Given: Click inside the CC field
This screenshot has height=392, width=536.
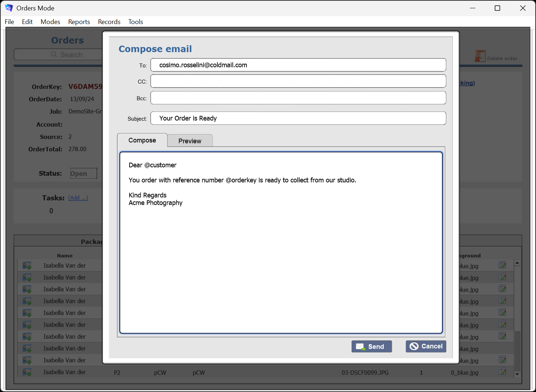Looking at the screenshot, I should (x=298, y=81).
